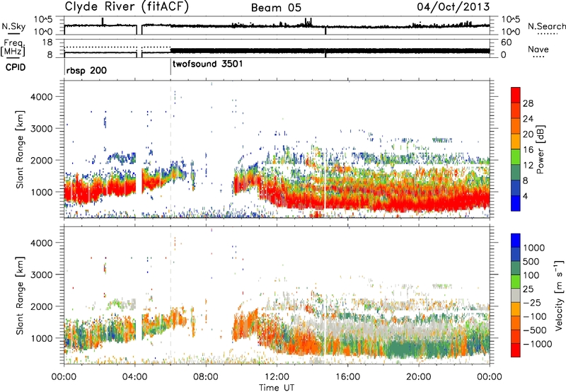The height and width of the screenshot is (392, 566).
Task: Click the 'Slant Range [km]' label of the Power panel
Action: click(20, 149)
